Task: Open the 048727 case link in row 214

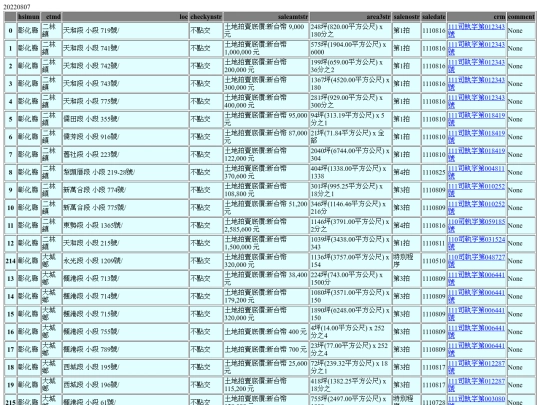Action: pos(476,261)
